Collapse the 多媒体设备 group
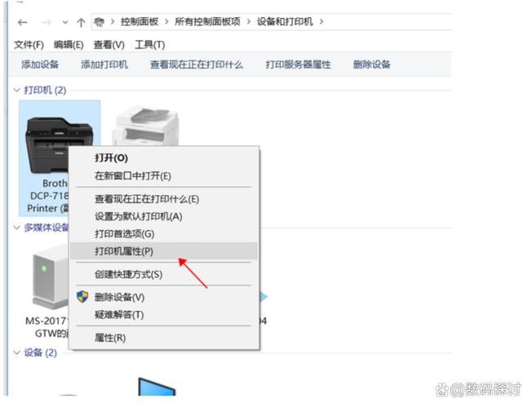Screen dimensions: 532x408 16,227
